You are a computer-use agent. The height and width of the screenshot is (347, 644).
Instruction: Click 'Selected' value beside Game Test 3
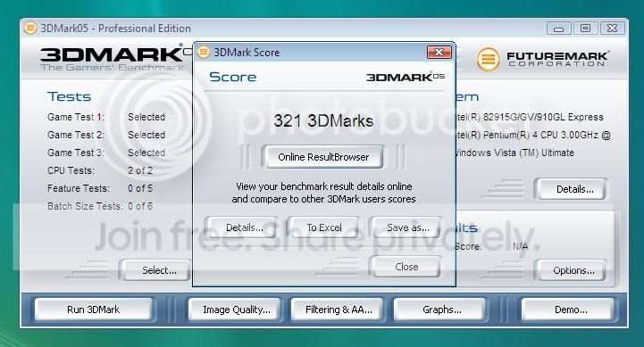146,153
